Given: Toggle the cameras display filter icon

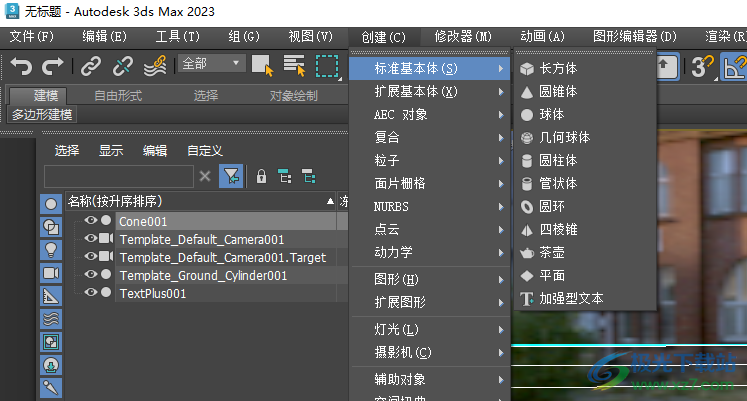Looking at the screenshot, I should pos(50,273).
